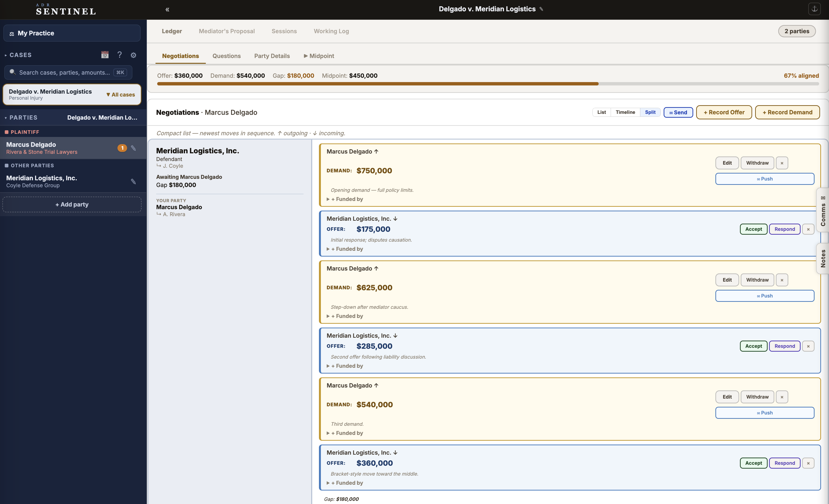
Task: Expand Funded by under $540,000 demand
Action: [344, 433]
